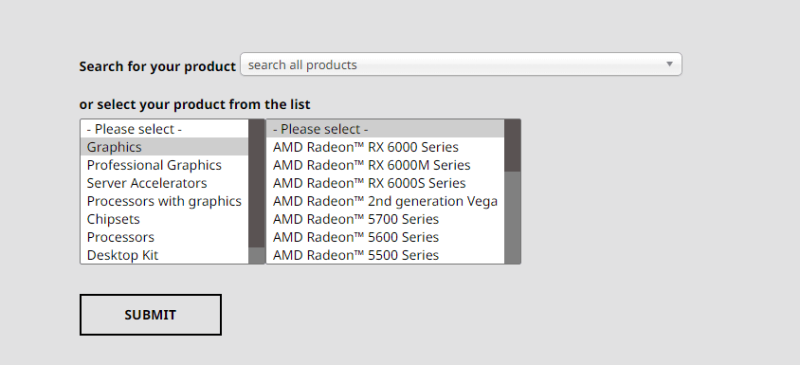
Task: Open the search all products dropdown arrow
Action: click(669, 64)
